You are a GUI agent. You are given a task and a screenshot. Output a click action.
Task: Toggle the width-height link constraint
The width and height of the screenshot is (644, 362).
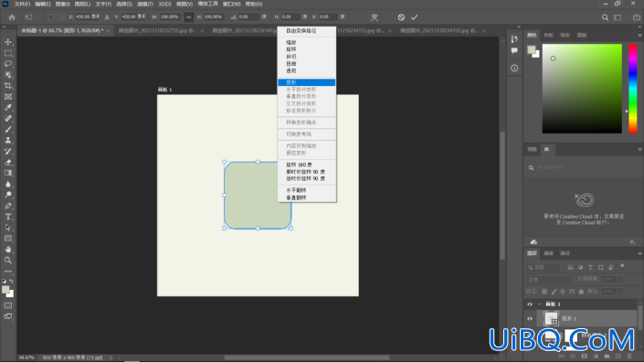click(x=188, y=16)
